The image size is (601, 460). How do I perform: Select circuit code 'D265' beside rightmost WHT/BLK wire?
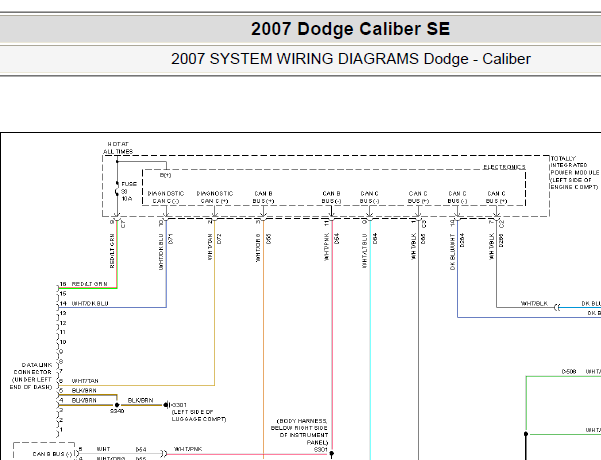tap(501, 240)
